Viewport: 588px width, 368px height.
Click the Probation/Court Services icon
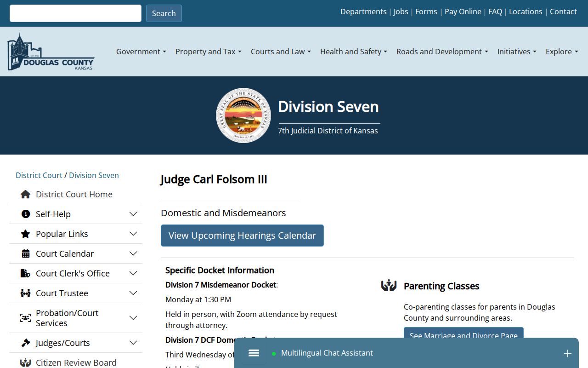[x=26, y=318]
